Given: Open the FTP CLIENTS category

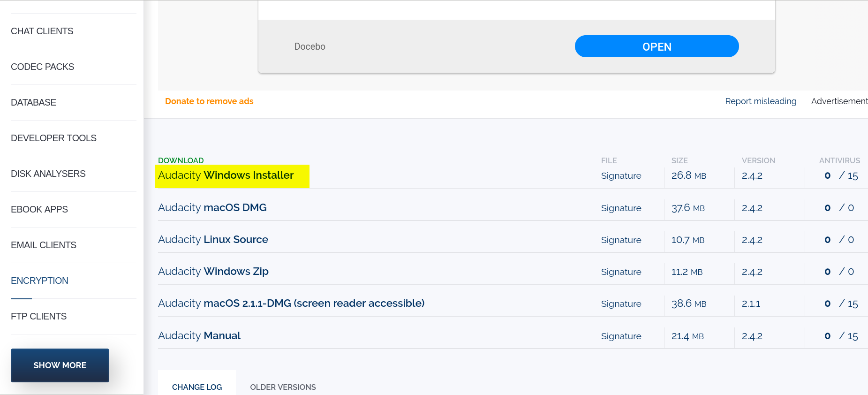Looking at the screenshot, I should (38, 316).
